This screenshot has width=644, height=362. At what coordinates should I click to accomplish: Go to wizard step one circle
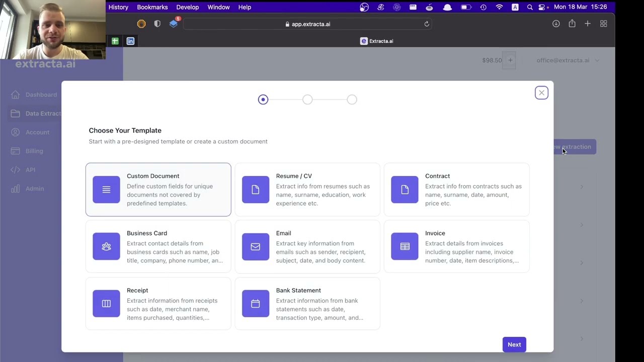tap(263, 100)
